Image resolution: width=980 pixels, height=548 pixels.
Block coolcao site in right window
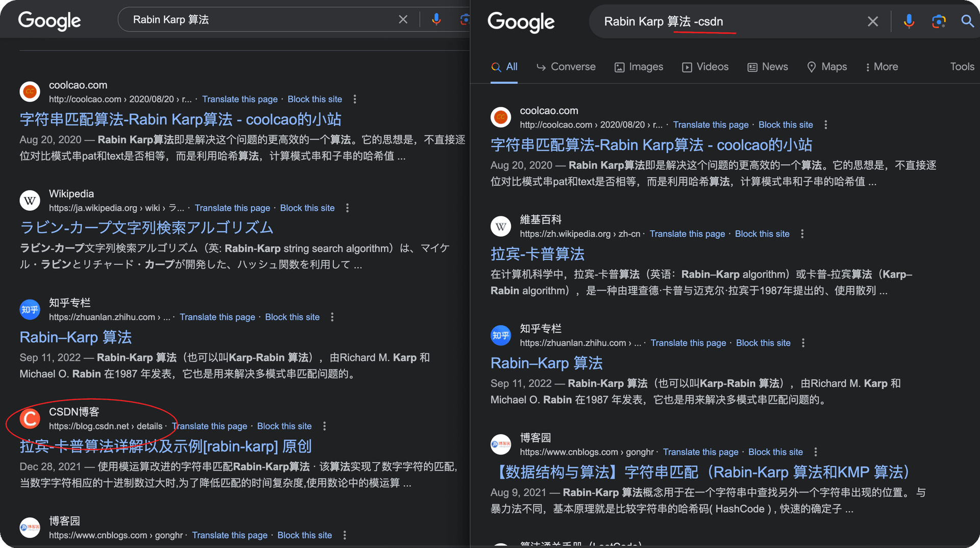click(786, 124)
